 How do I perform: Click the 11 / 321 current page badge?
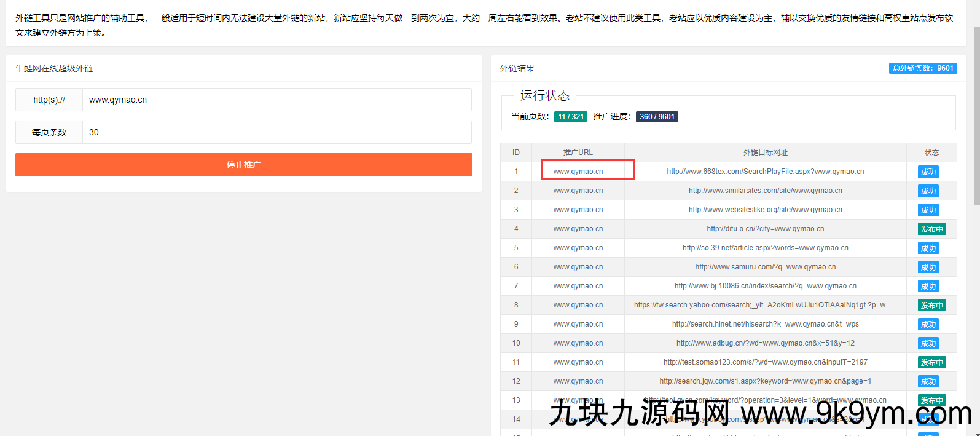coord(570,117)
